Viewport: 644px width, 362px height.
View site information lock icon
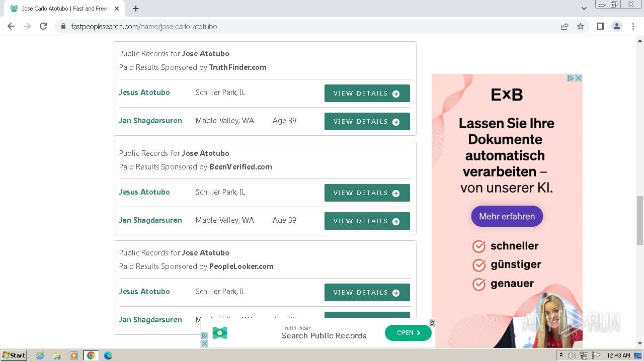[x=63, y=26]
